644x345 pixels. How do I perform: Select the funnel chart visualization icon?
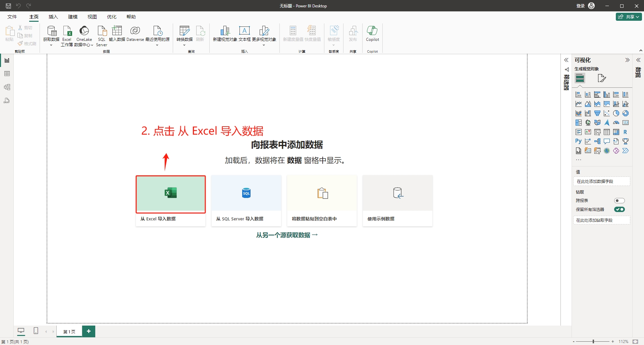(597, 113)
